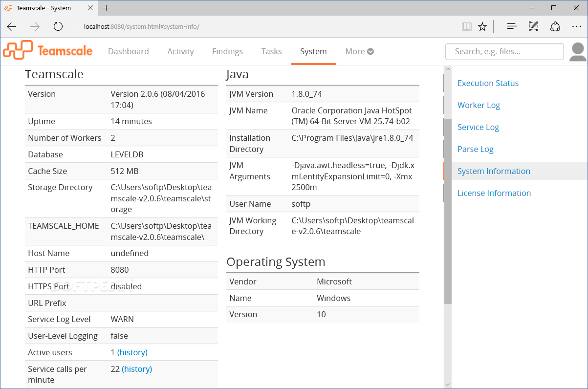Click the Number of Workers label

(65, 138)
